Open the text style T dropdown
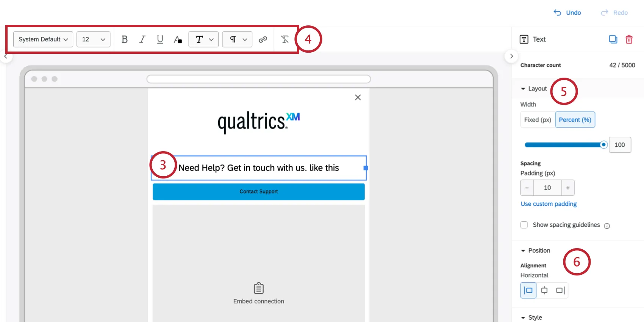 coord(203,39)
